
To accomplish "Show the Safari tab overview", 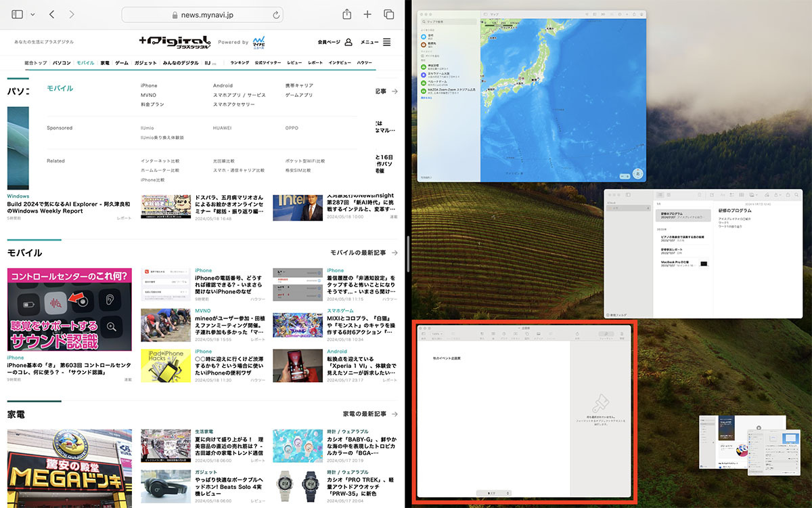I will (389, 14).
